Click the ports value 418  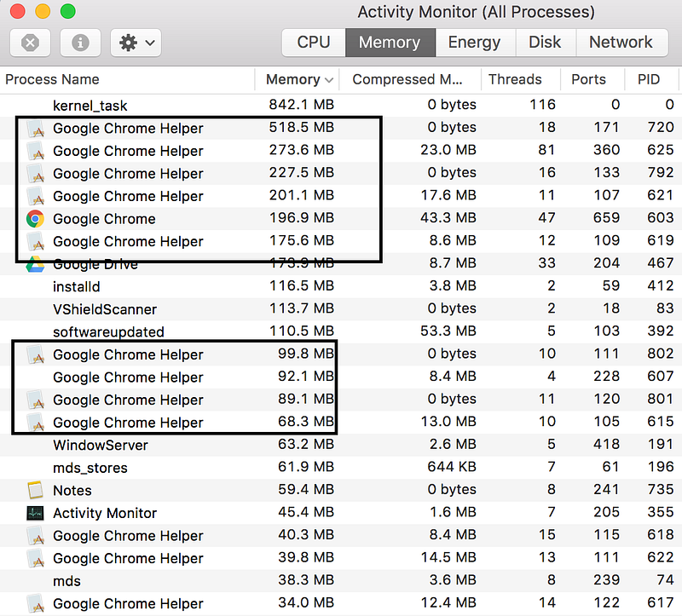pos(606,444)
